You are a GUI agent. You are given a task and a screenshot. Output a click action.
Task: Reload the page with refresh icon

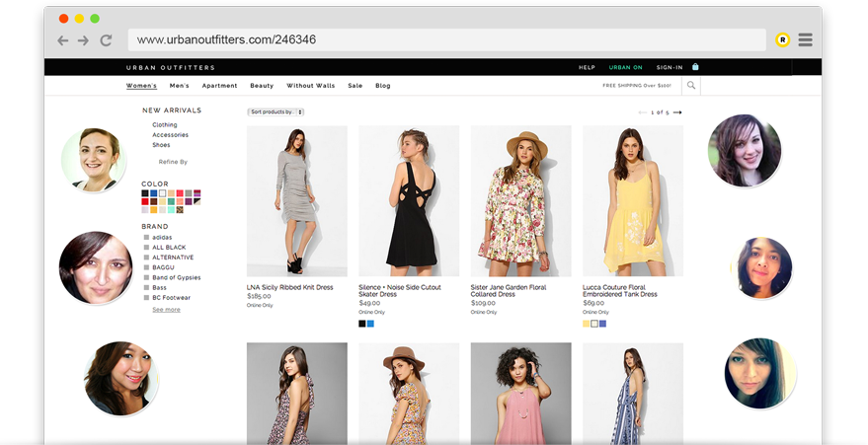pos(106,40)
